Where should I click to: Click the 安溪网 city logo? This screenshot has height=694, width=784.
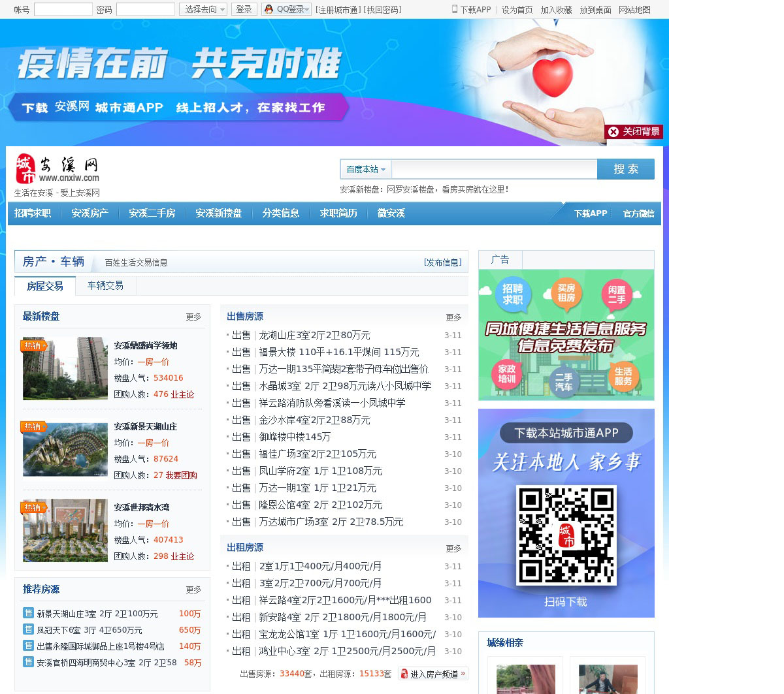click(x=57, y=169)
